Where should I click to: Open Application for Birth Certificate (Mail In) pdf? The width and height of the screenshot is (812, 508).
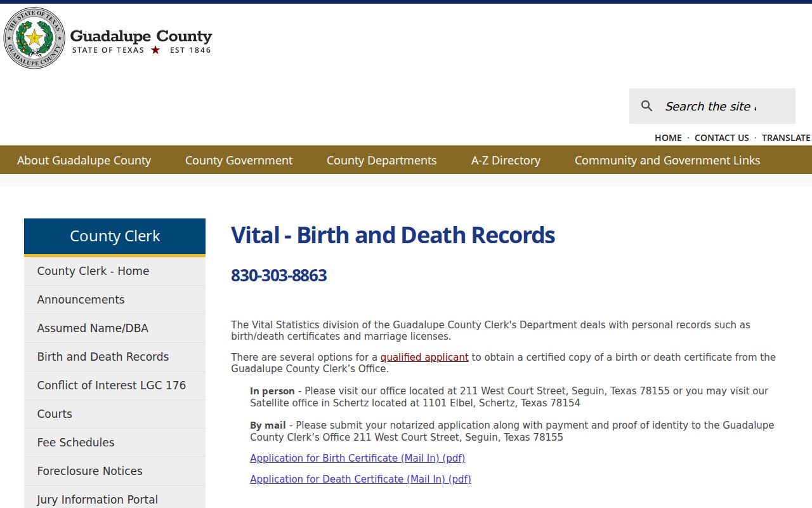(x=357, y=458)
